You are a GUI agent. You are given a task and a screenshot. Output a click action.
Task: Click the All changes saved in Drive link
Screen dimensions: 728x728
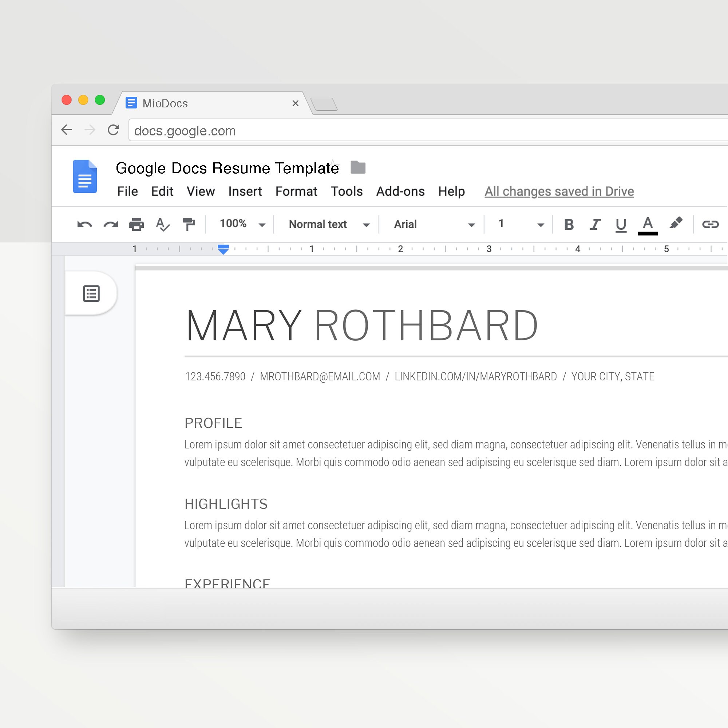pyautogui.click(x=559, y=191)
